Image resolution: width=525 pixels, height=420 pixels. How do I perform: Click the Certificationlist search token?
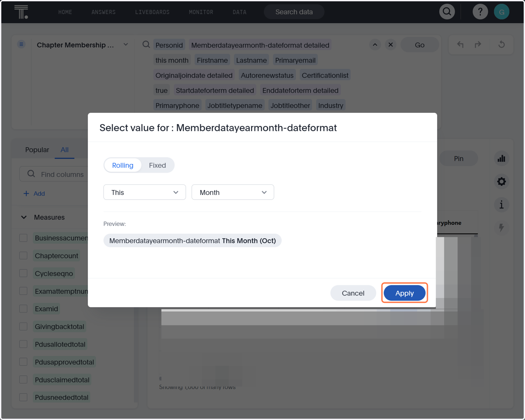[325, 75]
